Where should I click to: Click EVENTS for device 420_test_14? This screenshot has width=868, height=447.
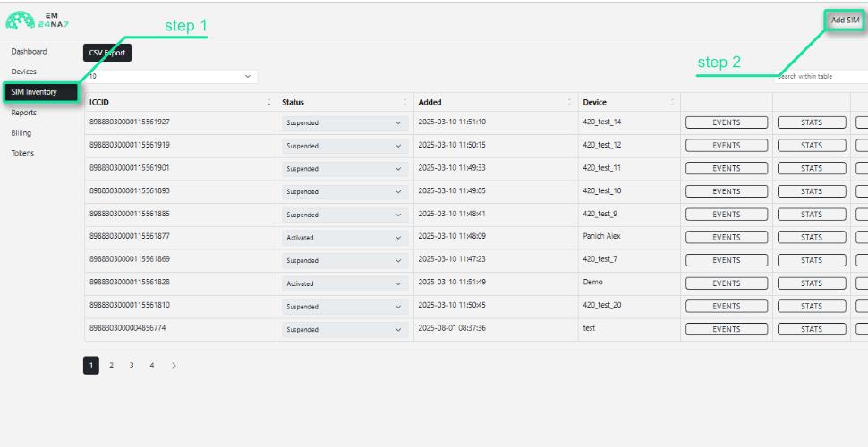coord(727,122)
